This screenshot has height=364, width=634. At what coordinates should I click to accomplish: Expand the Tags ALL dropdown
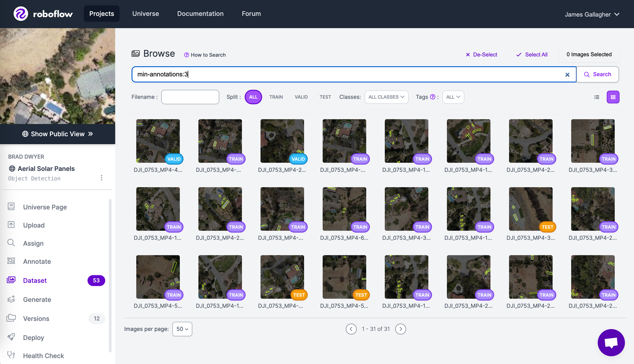(x=453, y=97)
